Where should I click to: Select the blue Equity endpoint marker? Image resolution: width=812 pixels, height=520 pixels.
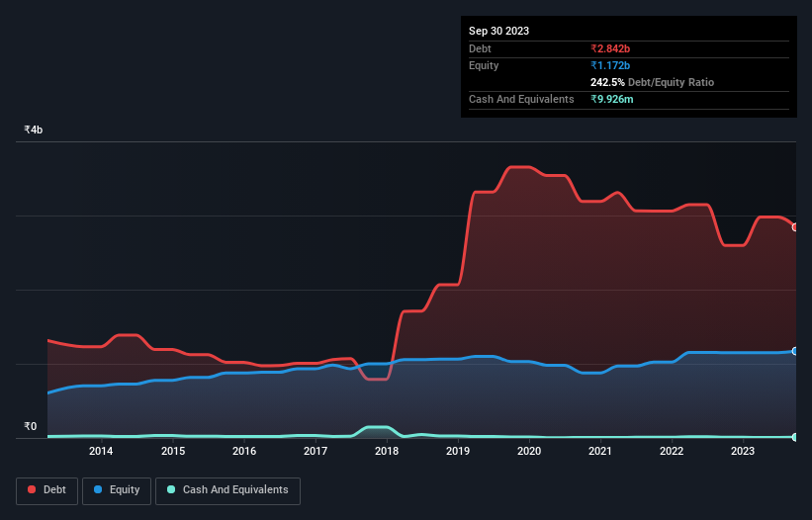point(795,351)
